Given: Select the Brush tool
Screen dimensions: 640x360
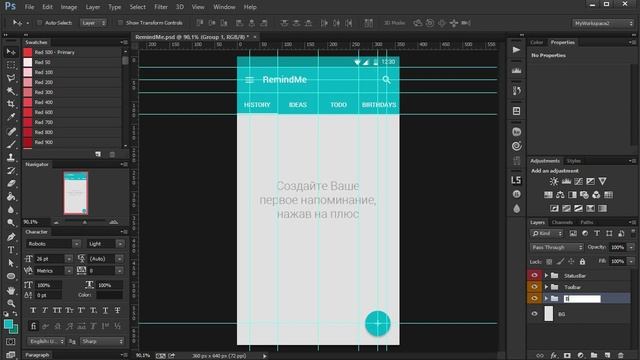Looking at the screenshot, I should (x=11, y=144).
